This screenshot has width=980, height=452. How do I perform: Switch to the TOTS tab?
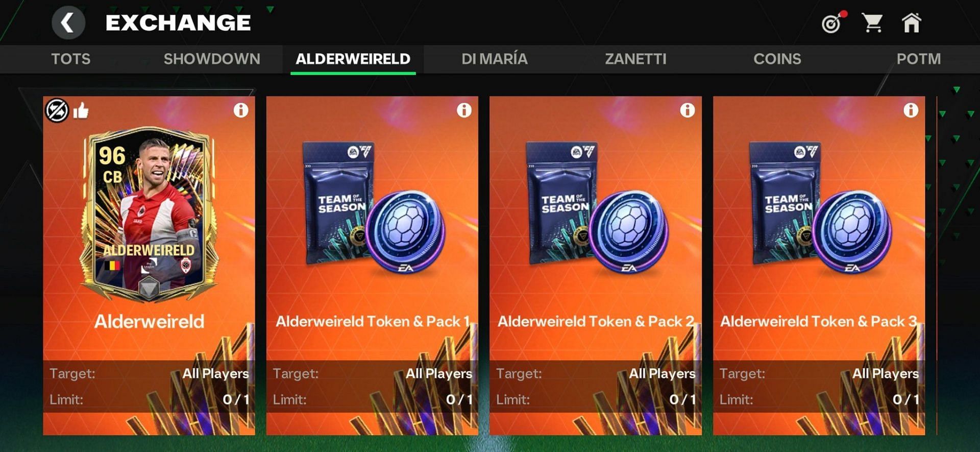tap(70, 59)
